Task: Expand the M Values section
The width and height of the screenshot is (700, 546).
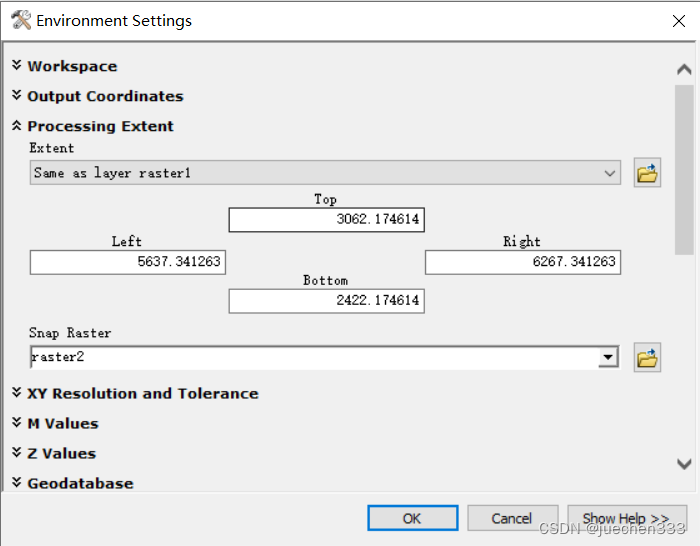Action: point(62,423)
